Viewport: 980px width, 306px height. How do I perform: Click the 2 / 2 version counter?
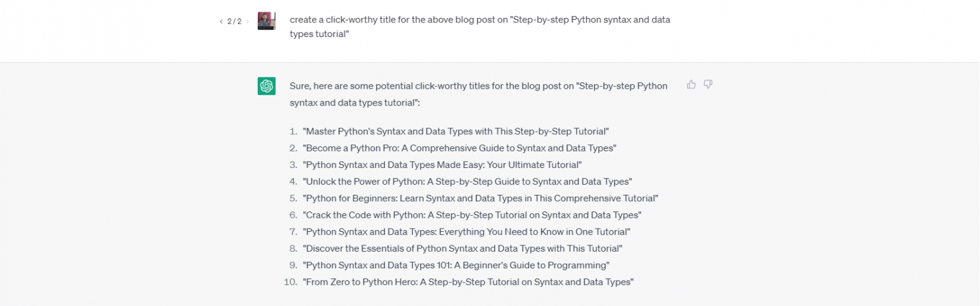tap(234, 22)
